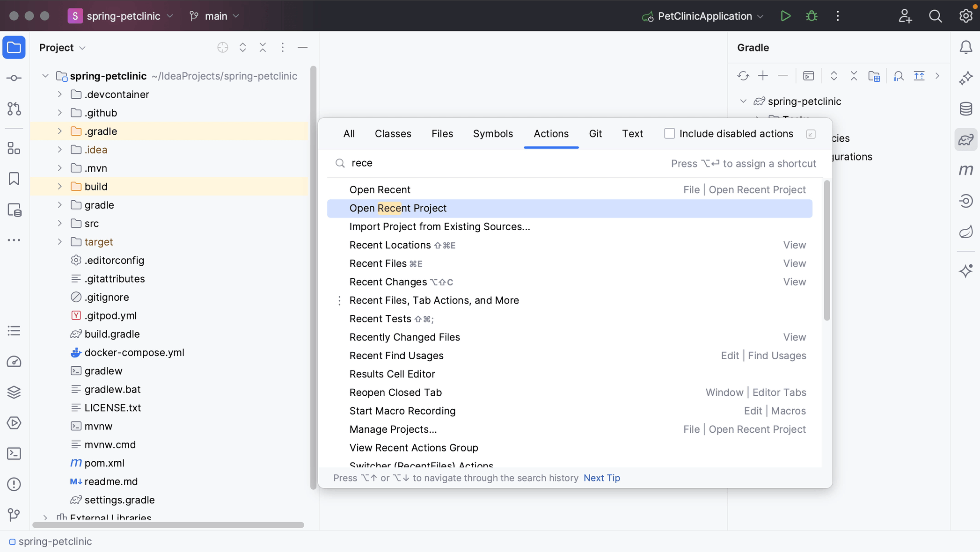Image resolution: width=980 pixels, height=552 pixels.
Task: Open the Terminal tool window
Action: tap(14, 453)
